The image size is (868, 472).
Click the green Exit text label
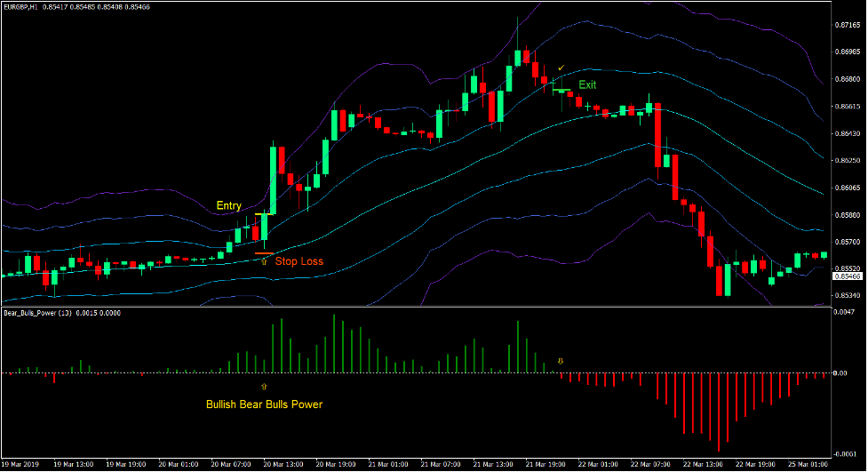[587, 84]
